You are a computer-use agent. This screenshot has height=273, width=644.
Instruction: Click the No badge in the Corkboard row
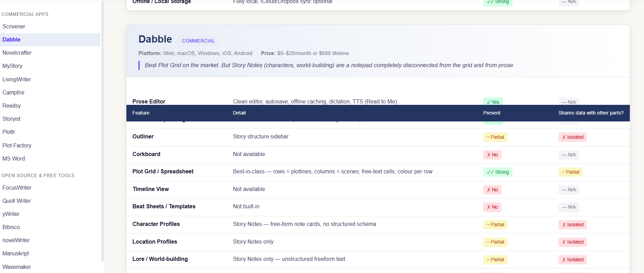(492, 155)
